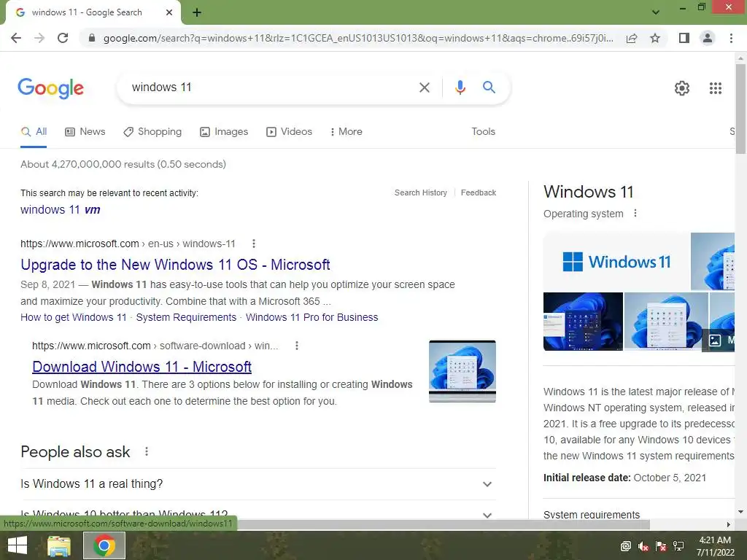Open the Chrome side panel
The height and width of the screenshot is (560, 747).
684,38
